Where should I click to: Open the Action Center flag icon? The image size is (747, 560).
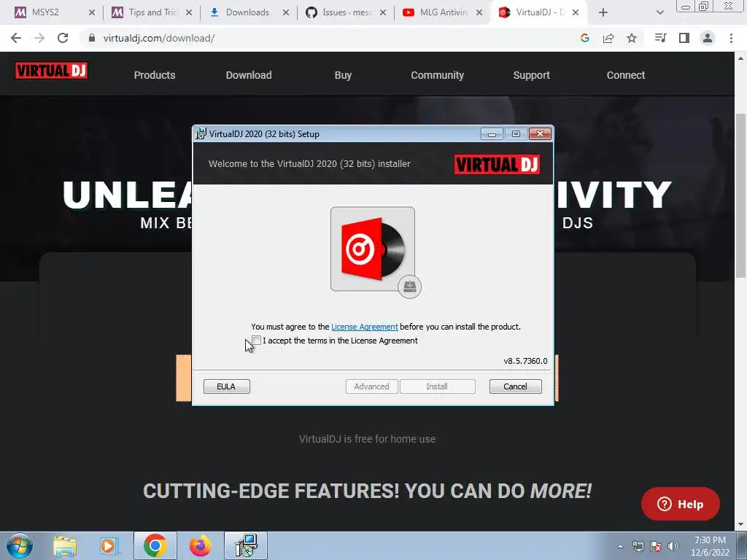(x=656, y=546)
